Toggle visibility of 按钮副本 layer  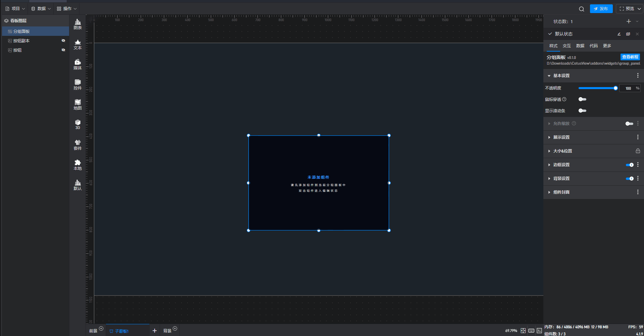[x=63, y=41]
